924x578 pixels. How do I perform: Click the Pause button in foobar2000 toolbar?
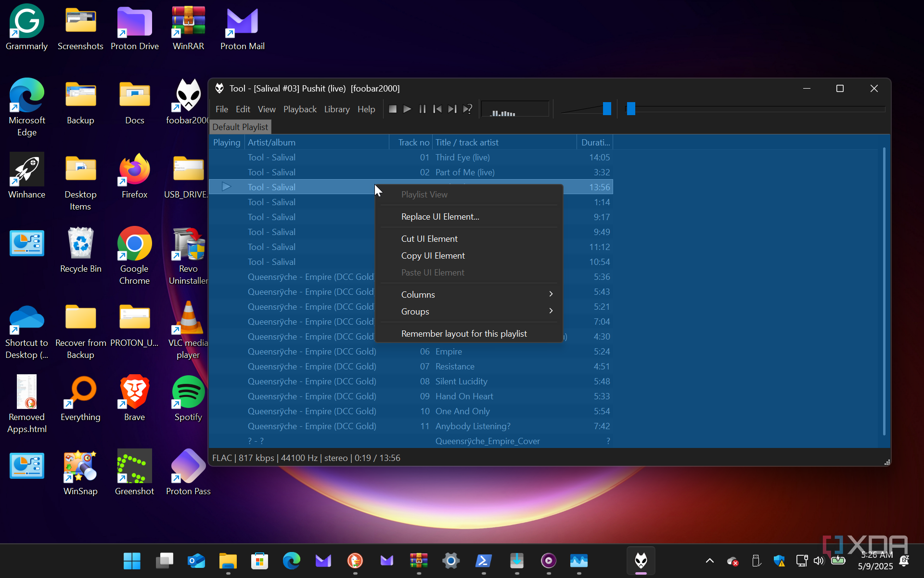(422, 109)
